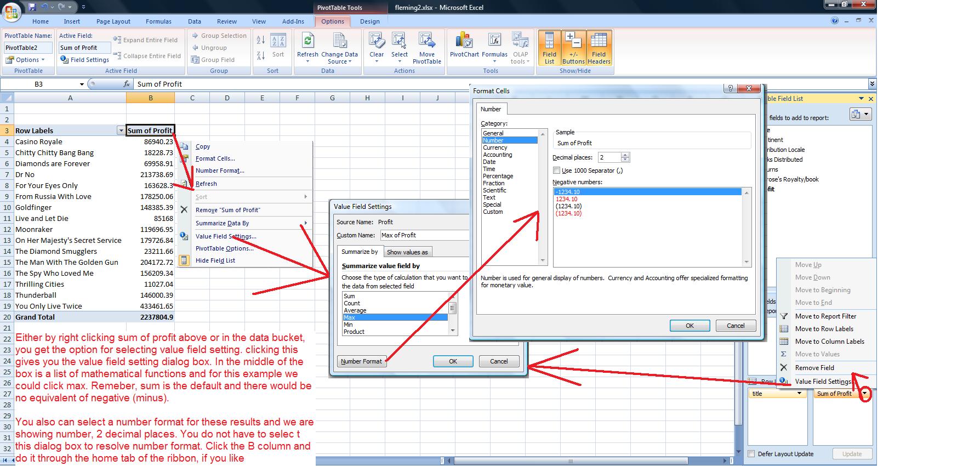
Task: Select Currency in the Category list
Action: (495, 147)
